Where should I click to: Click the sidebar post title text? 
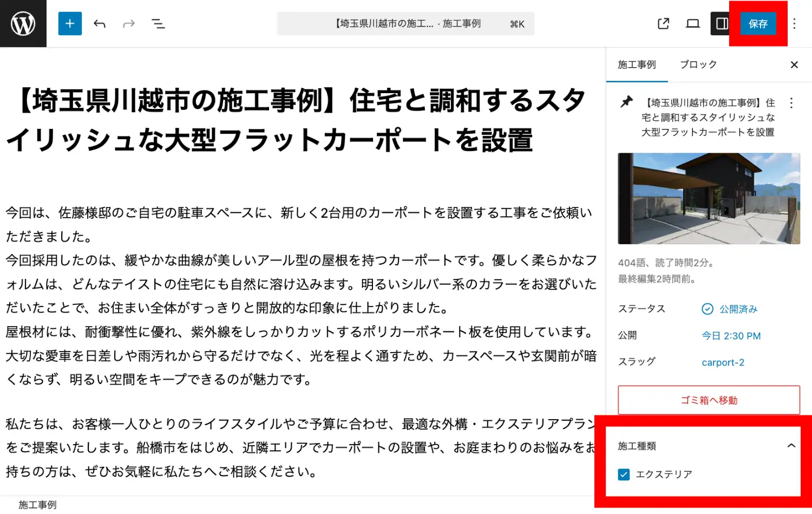tap(708, 117)
